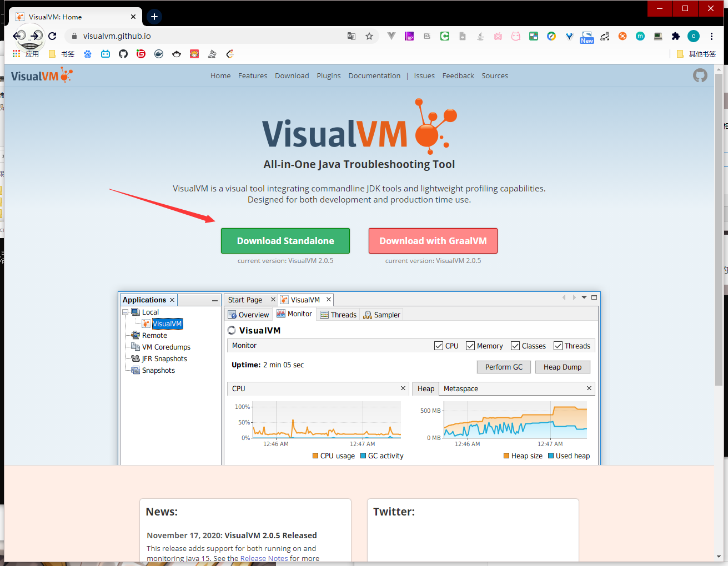This screenshot has height=566, width=728.
Task: Click the translate page icon
Action: click(x=352, y=36)
